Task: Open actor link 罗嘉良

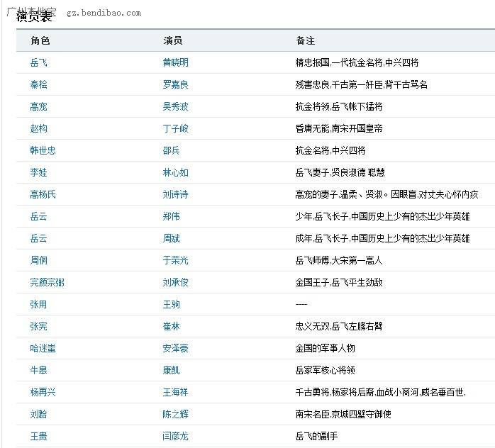Action: 176,84
